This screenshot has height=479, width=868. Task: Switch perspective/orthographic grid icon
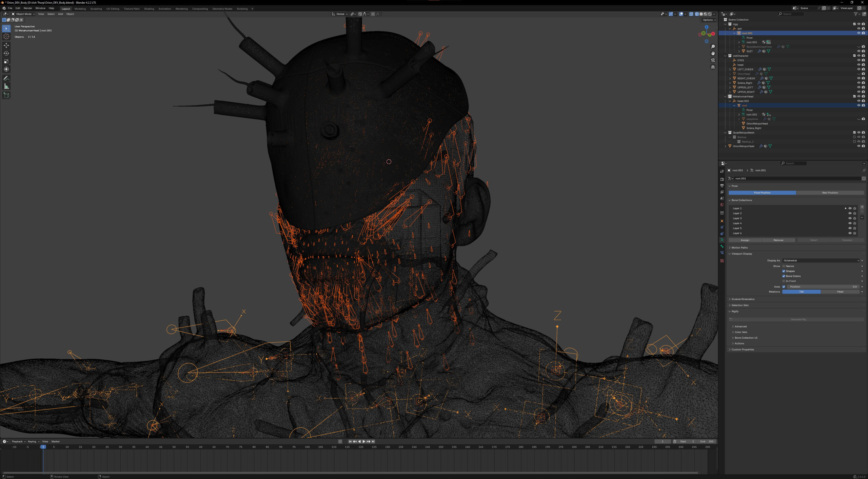pyautogui.click(x=713, y=67)
